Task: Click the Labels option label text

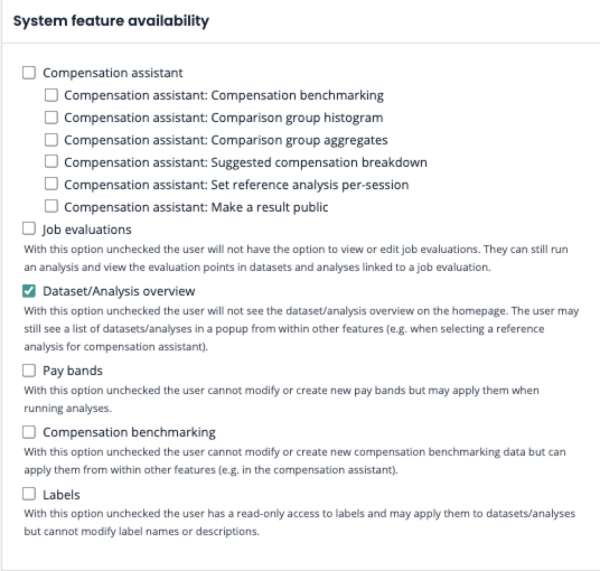Action: click(61, 494)
